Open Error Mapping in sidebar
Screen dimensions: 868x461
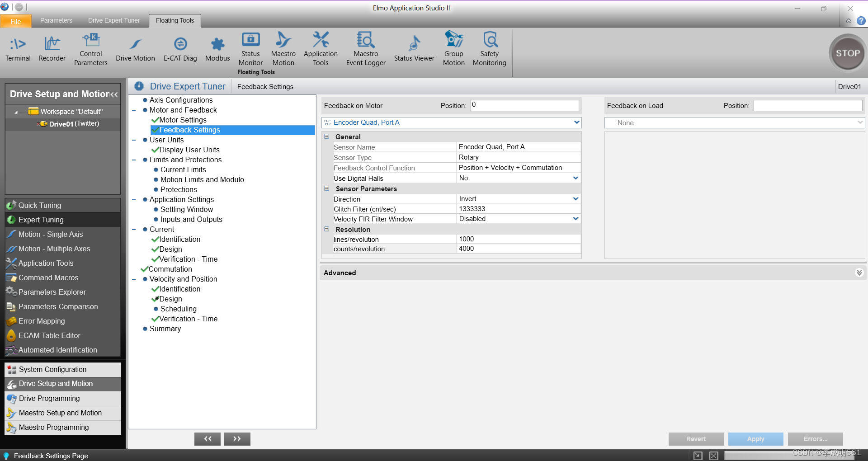(63, 321)
